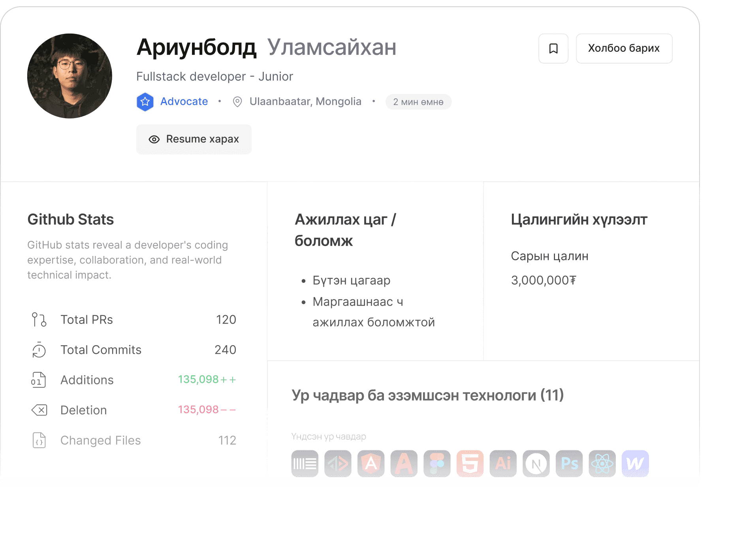Click the salary amount 3,000,000₮
756x534 pixels.
[x=543, y=280]
